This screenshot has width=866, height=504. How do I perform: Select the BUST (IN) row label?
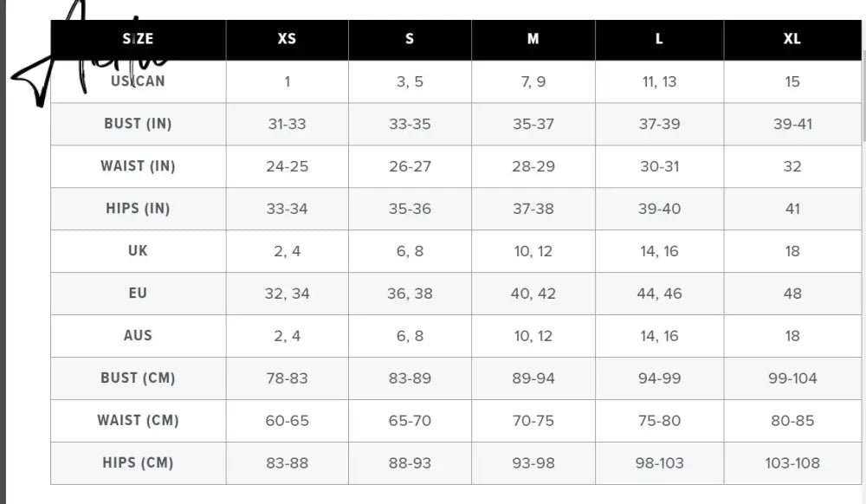pos(138,124)
